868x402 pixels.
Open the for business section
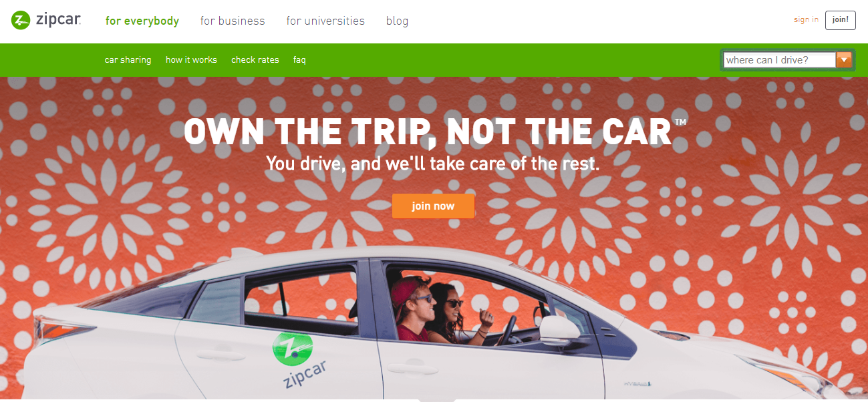[233, 21]
